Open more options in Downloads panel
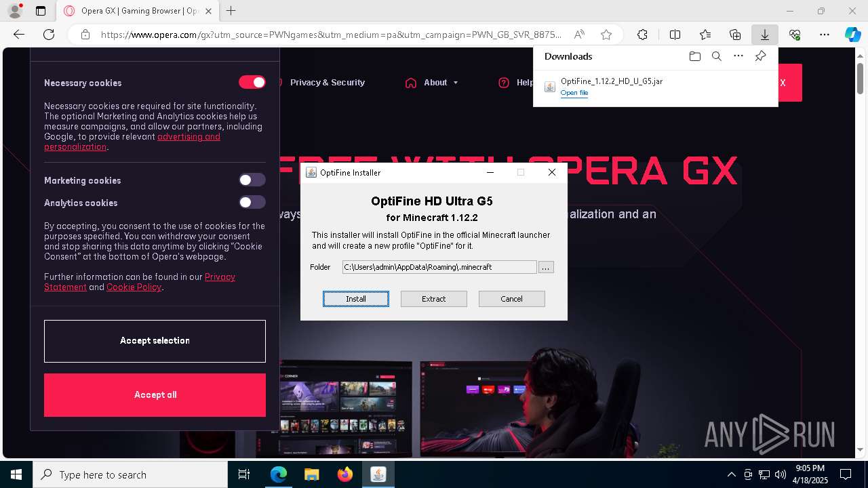 tap(738, 56)
